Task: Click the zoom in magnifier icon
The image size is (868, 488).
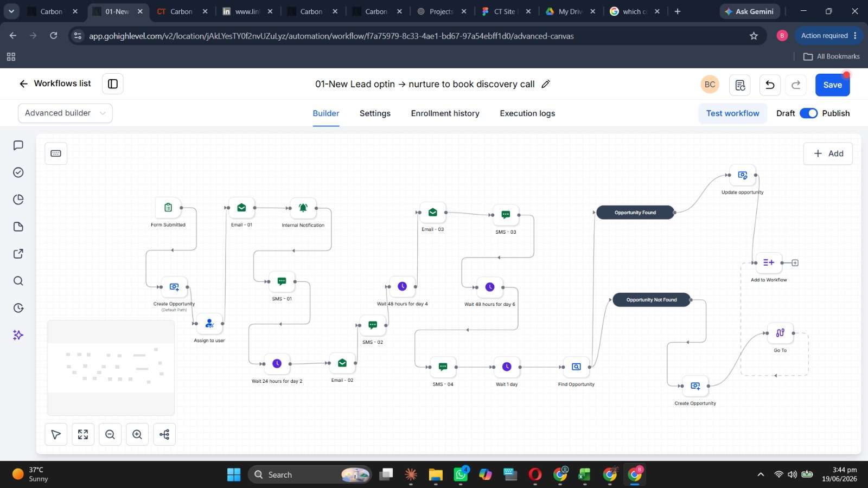Action: [x=137, y=434]
